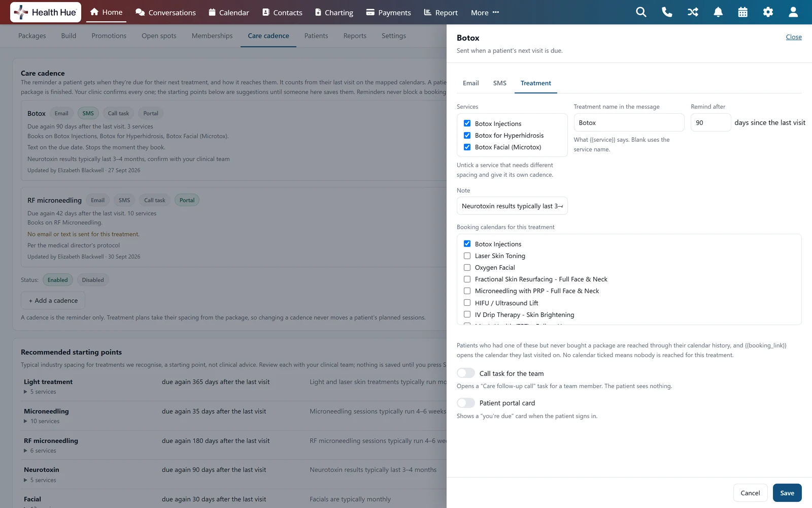Expand RF microneedling 6 services list
Image resolution: width=812 pixels, height=508 pixels.
pyautogui.click(x=40, y=451)
